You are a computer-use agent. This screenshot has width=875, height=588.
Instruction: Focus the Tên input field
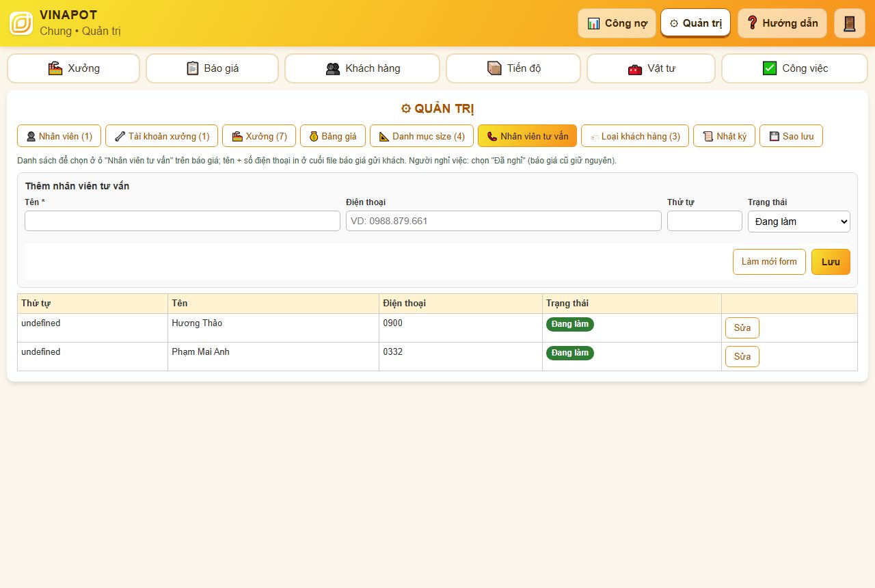point(183,221)
